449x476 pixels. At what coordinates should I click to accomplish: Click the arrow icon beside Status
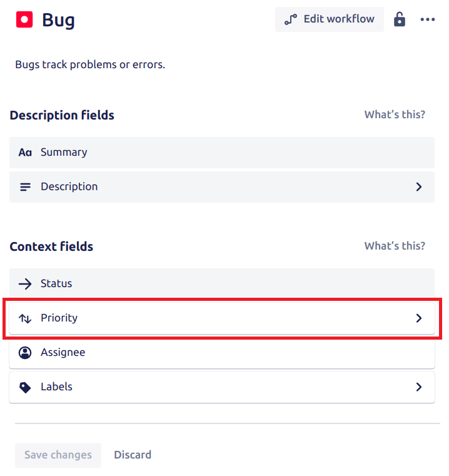25,284
